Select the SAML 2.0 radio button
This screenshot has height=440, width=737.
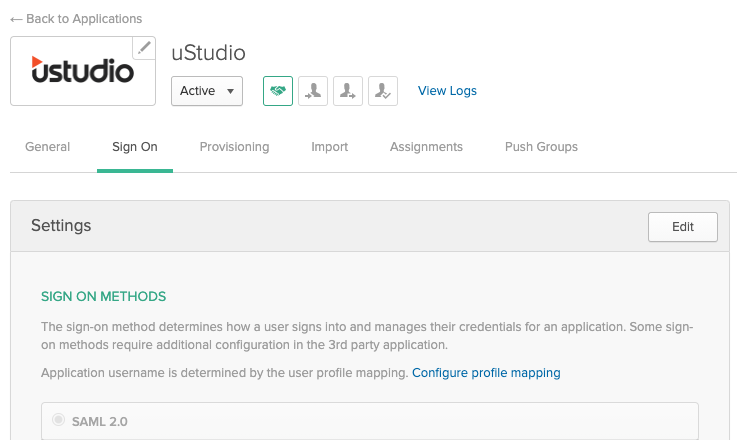click(58, 419)
